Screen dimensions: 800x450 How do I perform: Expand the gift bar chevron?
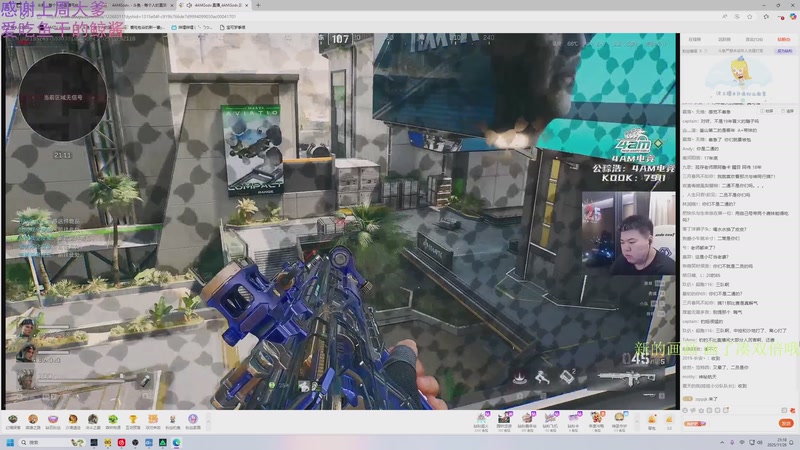636,421
